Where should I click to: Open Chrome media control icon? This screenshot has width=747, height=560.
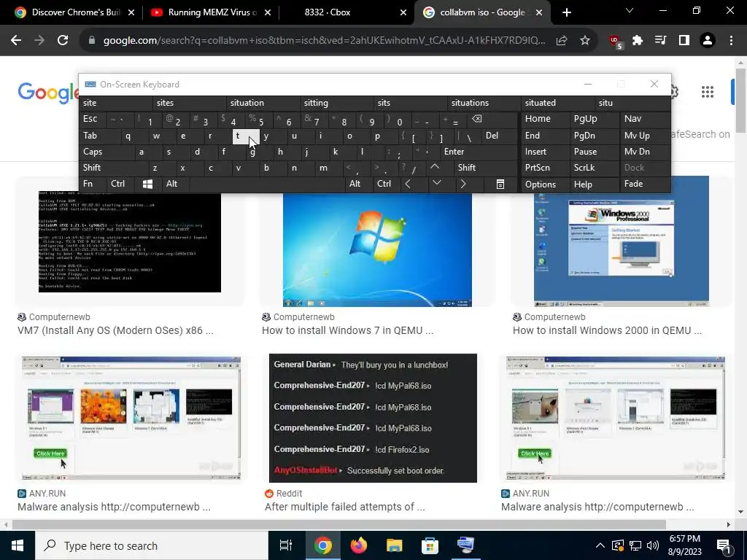[661, 41]
